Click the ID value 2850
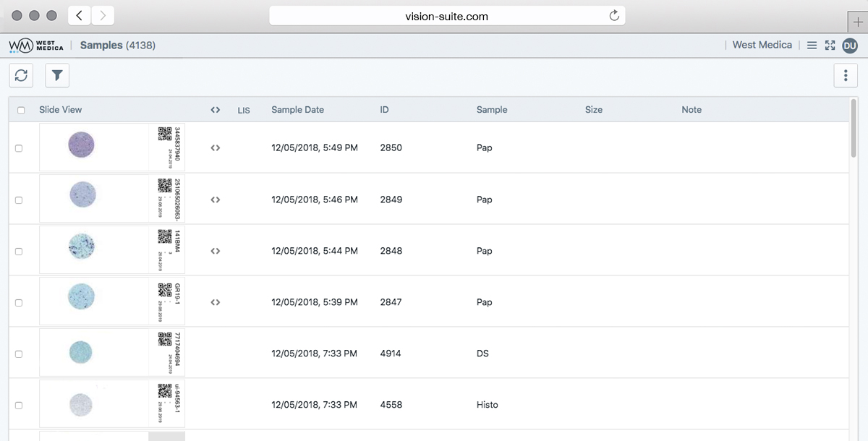The width and height of the screenshot is (868, 441). (x=391, y=147)
